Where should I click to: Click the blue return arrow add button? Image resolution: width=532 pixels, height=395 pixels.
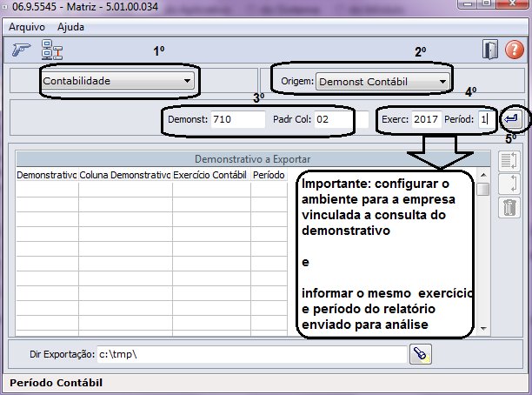511,119
